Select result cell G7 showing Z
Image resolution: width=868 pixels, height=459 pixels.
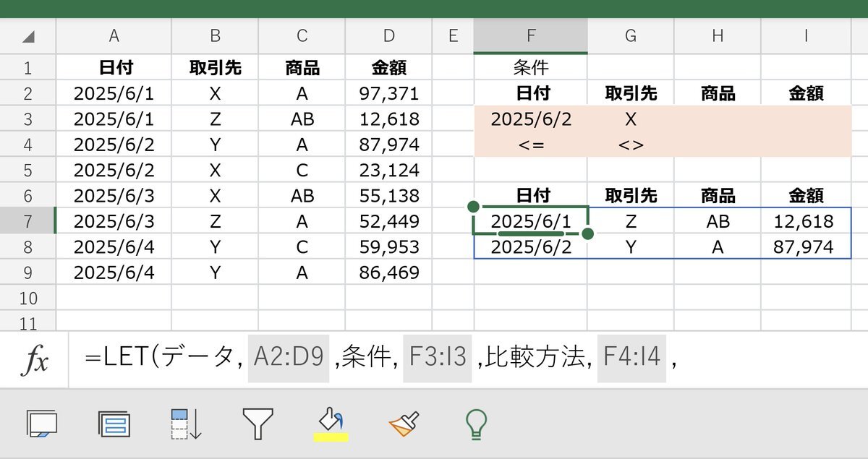tap(631, 220)
